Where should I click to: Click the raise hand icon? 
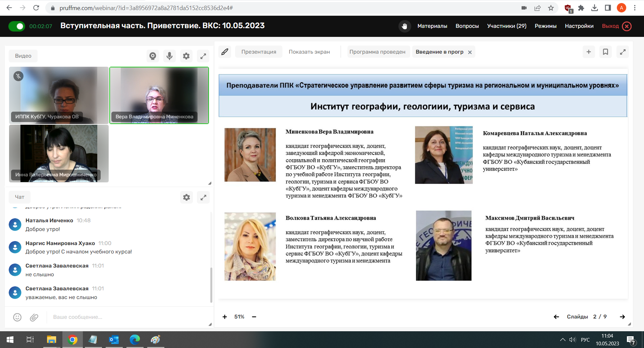[x=405, y=26]
